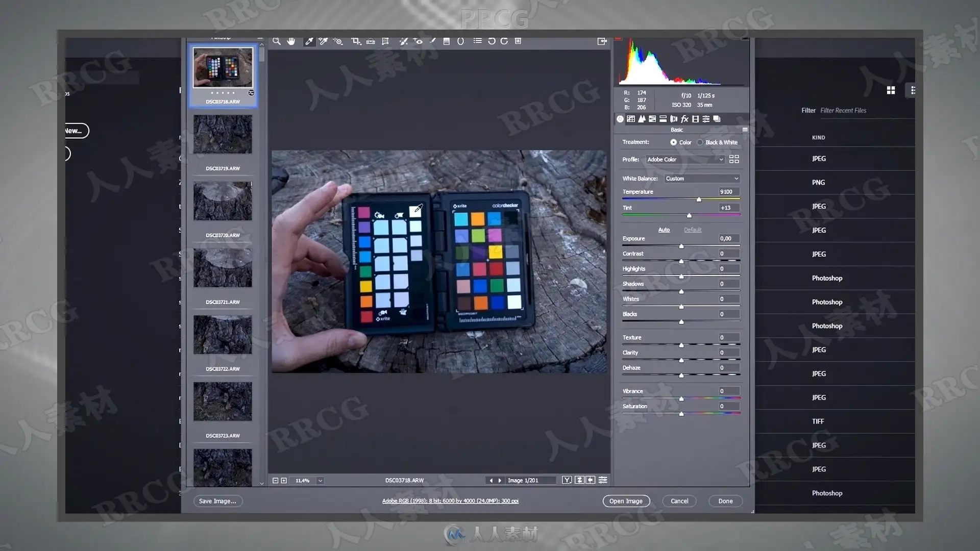The image size is (980, 551).
Task: Click the Temperature slider handle
Action: [x=699, y=199]
